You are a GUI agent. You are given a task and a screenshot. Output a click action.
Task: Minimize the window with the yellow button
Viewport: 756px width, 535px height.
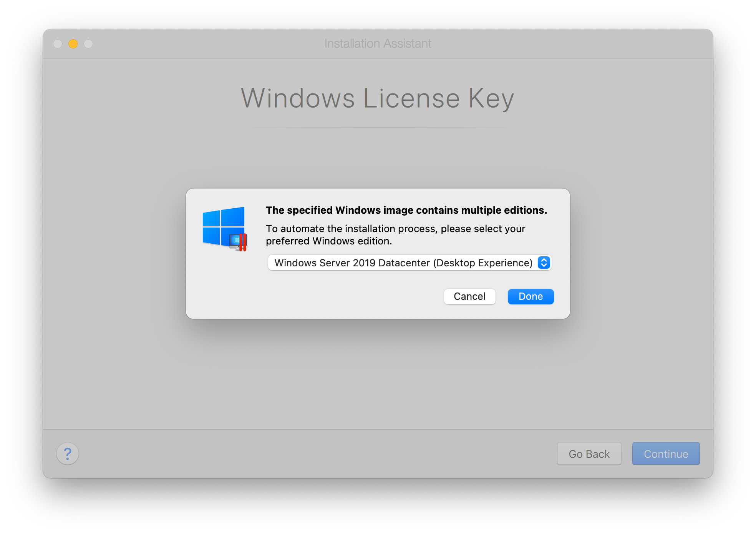coord(73,44)
